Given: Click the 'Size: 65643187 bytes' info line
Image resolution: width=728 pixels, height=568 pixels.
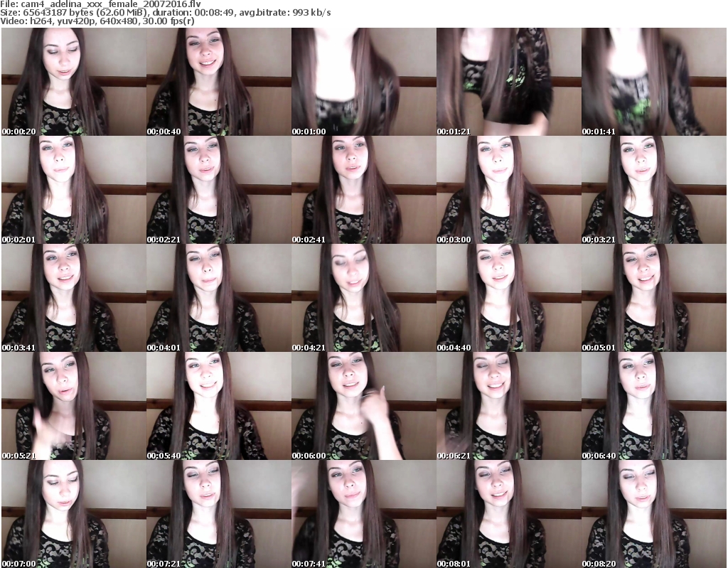Looking at the screenshot, I should point(165,13).
